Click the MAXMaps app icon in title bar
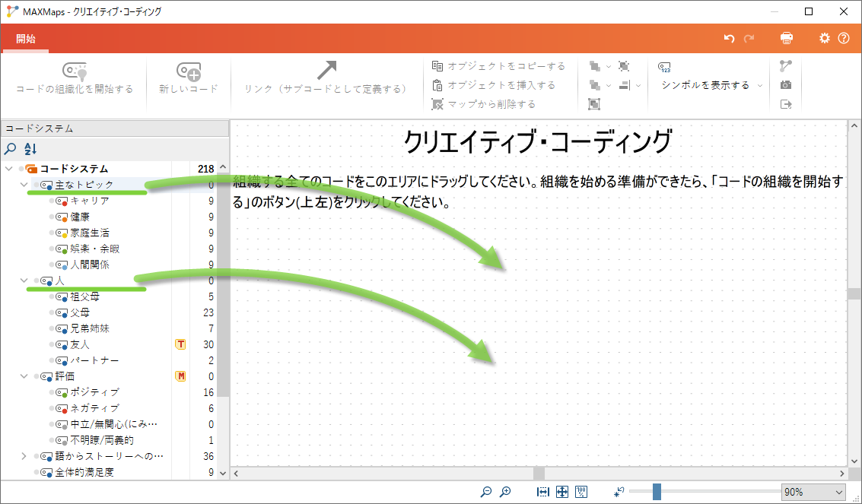This screenshot has height=504, width=862. pos(12,11)
